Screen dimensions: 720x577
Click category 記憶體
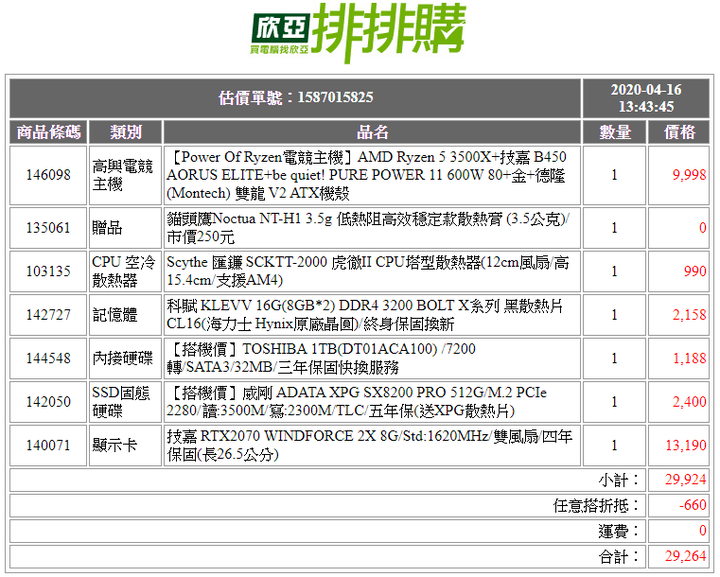tap(115, 315)
